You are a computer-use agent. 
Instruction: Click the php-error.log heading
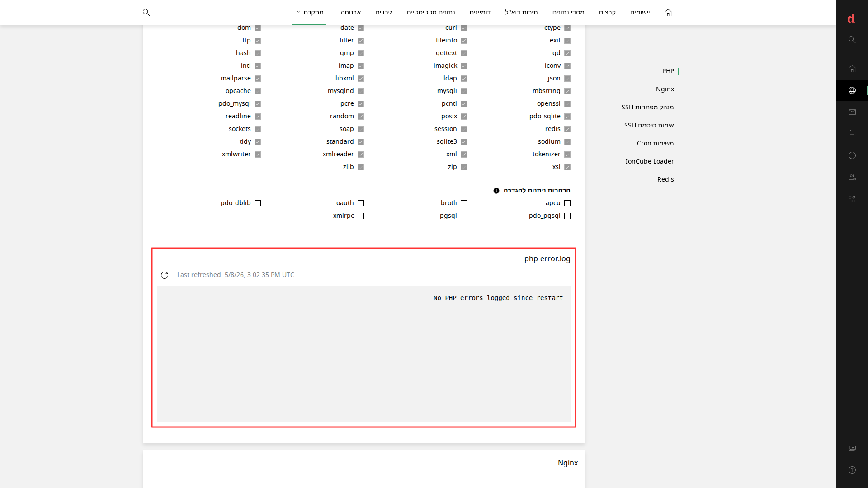click(x=547, y=259)
